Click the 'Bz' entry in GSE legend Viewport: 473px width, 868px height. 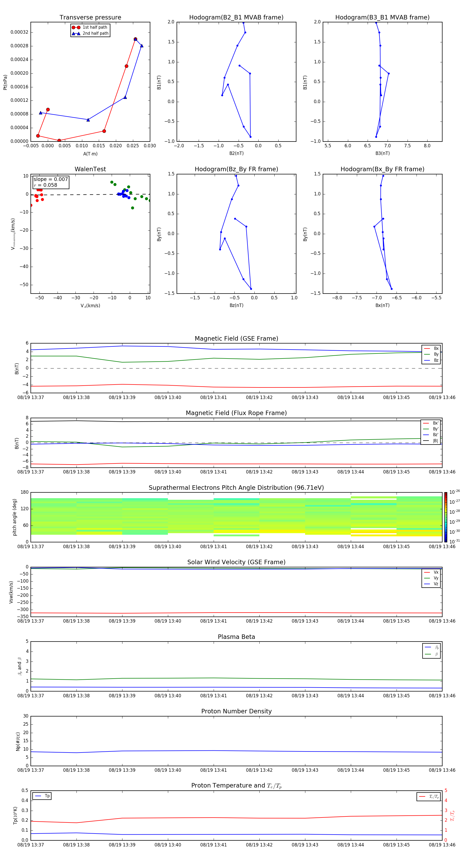431,360
